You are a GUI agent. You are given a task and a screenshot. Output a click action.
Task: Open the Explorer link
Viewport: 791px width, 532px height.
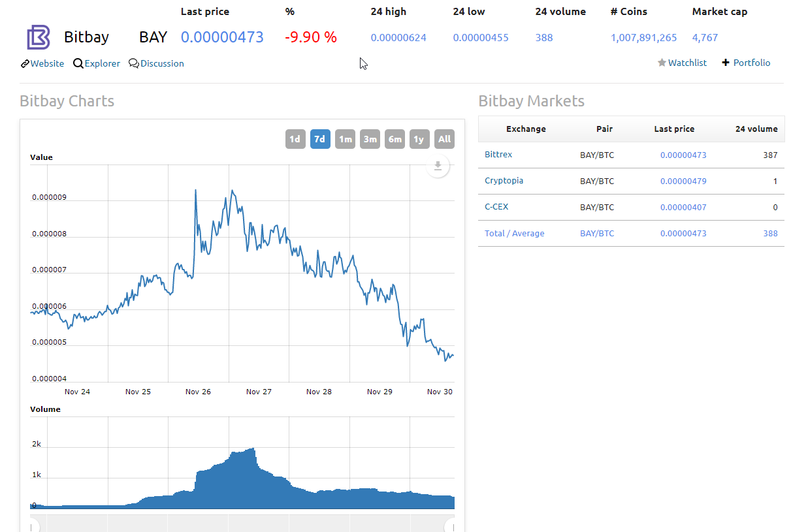(103, 63)
